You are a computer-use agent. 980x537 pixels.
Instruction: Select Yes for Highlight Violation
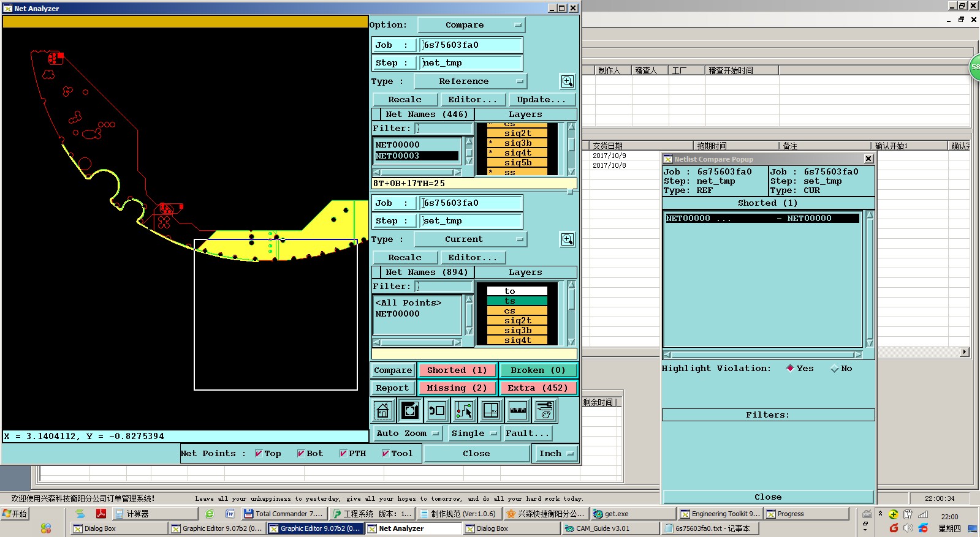point(790,369)
